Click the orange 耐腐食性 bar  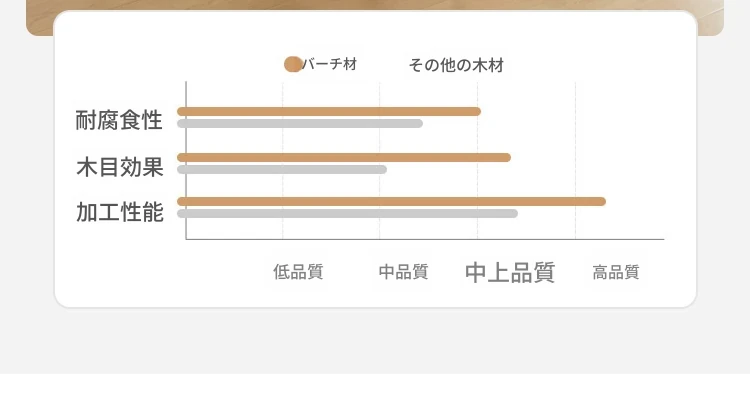click(x=329, y=111)
